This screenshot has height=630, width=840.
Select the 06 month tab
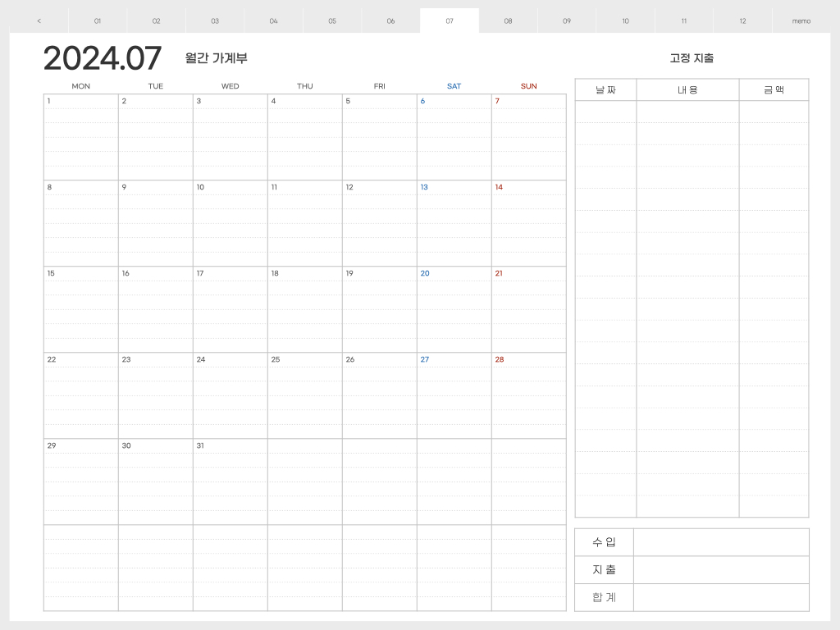391,21
